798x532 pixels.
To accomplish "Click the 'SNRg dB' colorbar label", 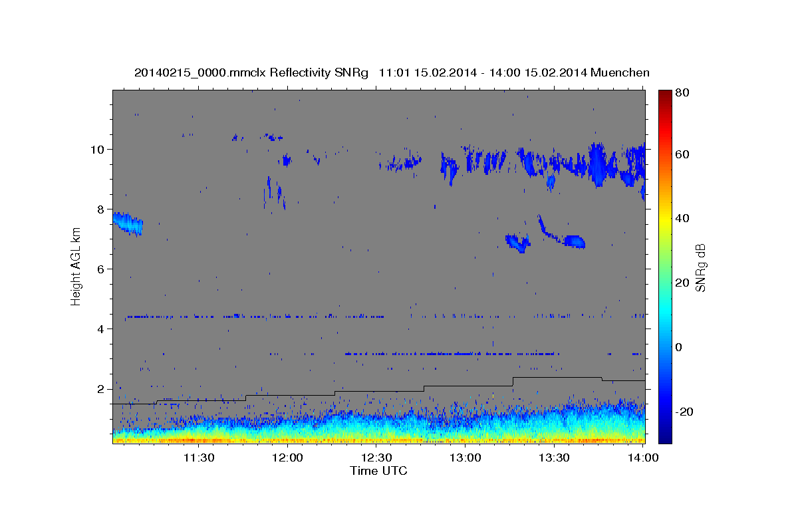I will click(x=700, y=268).
